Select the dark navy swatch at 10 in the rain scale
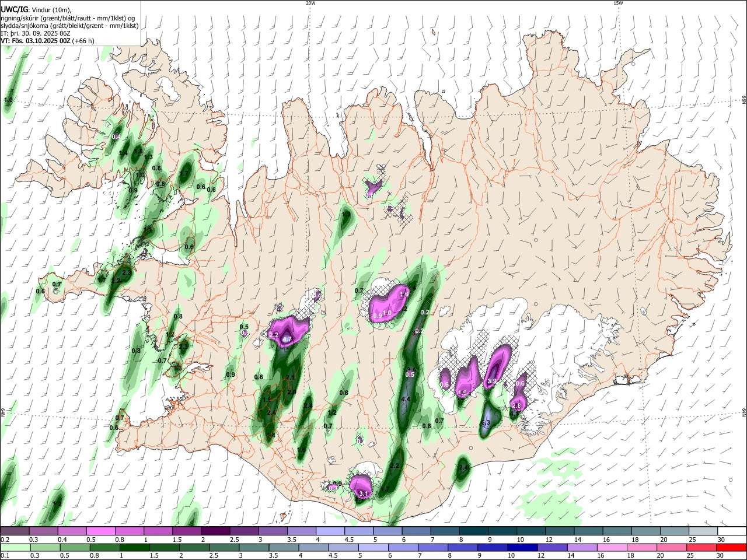Image resolution: width=747 pixels, height=560 pixels. (522, 547)
